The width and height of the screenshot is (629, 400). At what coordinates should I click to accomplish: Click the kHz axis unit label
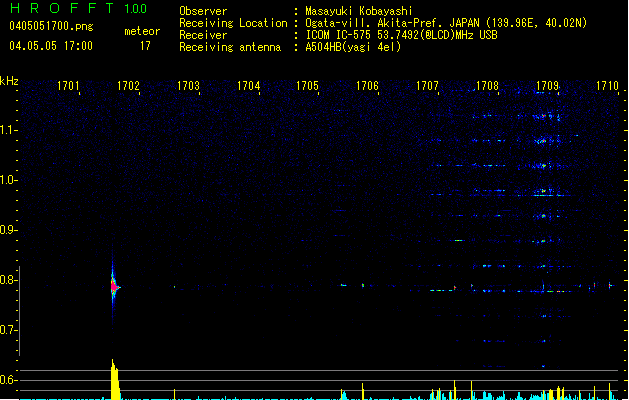point(9,81)
